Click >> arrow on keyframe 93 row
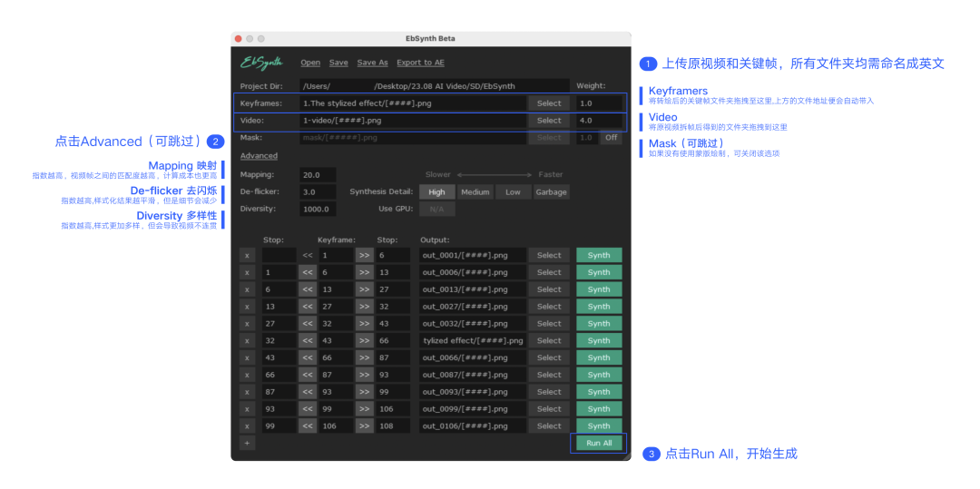Image resolution: width=980 pixels, height=489 pixels. click(x=365, y=392)
